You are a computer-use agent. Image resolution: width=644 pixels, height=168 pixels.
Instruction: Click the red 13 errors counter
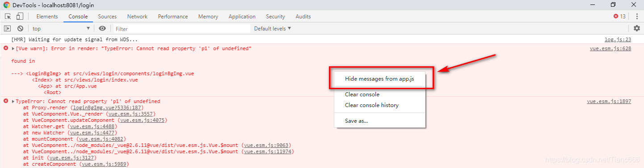(619, 17)
